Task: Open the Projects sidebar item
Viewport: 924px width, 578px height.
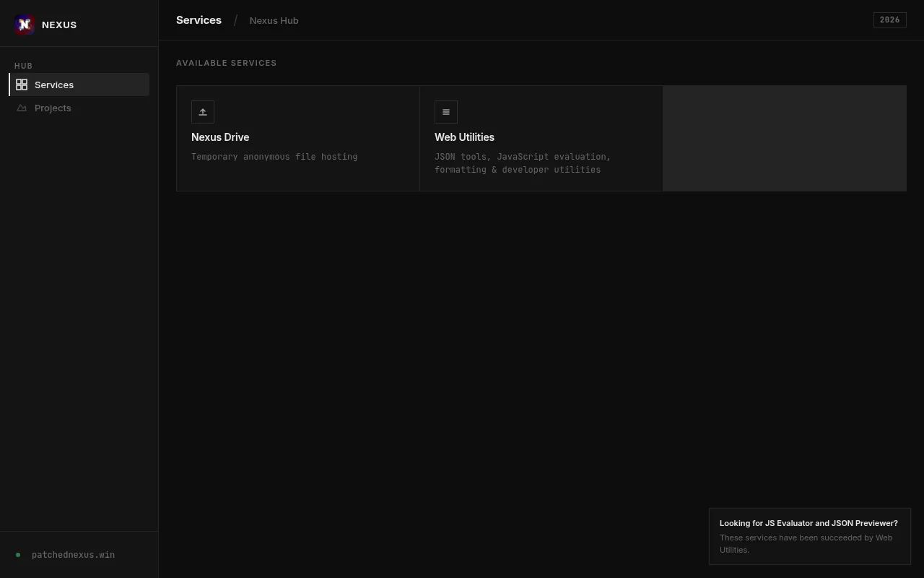Action: tap(79, 108)
